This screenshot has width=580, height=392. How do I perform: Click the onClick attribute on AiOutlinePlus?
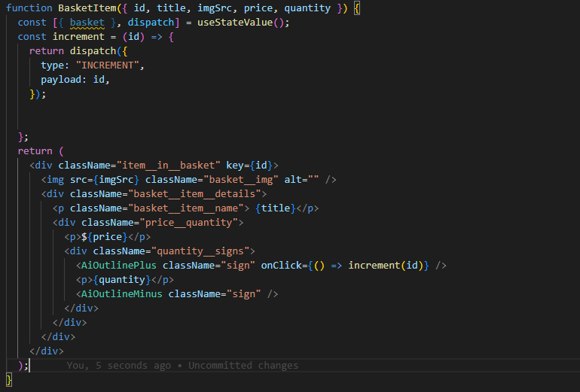pos(282,266)
